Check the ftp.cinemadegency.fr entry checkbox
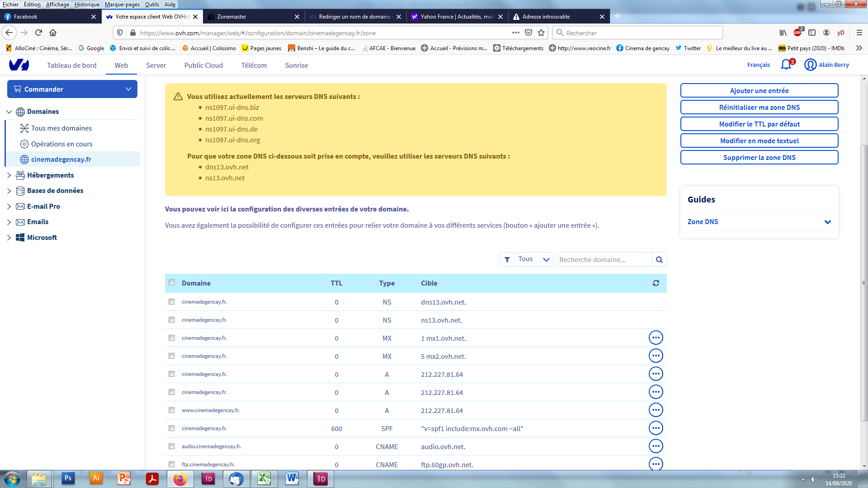 coord(171,464)
